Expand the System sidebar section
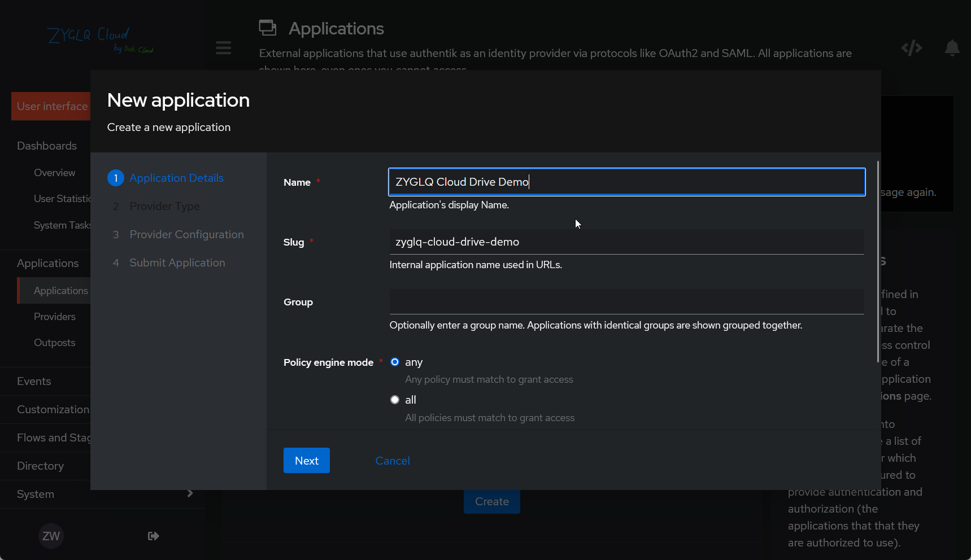Screen dimensions: 971x560 pyautogui.click(x=103, y=494)
